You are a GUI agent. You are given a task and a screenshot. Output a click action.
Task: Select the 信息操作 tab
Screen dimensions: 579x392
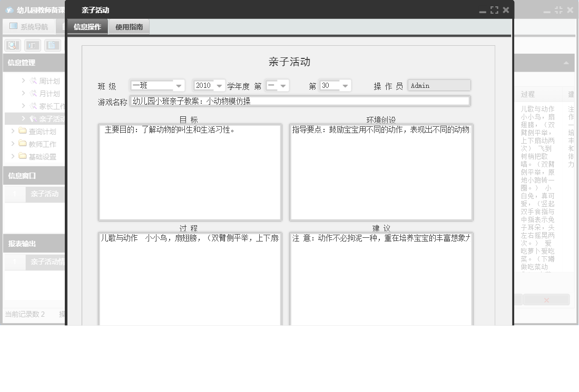point(86,26)
